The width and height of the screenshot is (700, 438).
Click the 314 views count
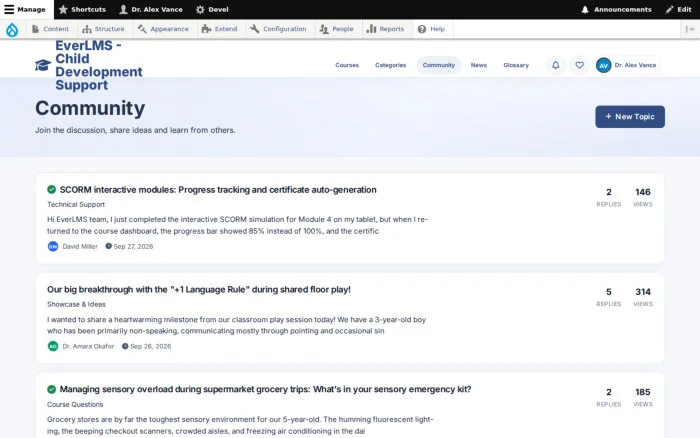pos(643,292)
